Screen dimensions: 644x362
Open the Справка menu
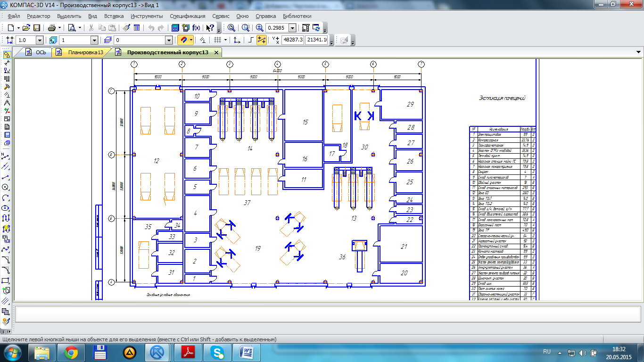point(265,16)
